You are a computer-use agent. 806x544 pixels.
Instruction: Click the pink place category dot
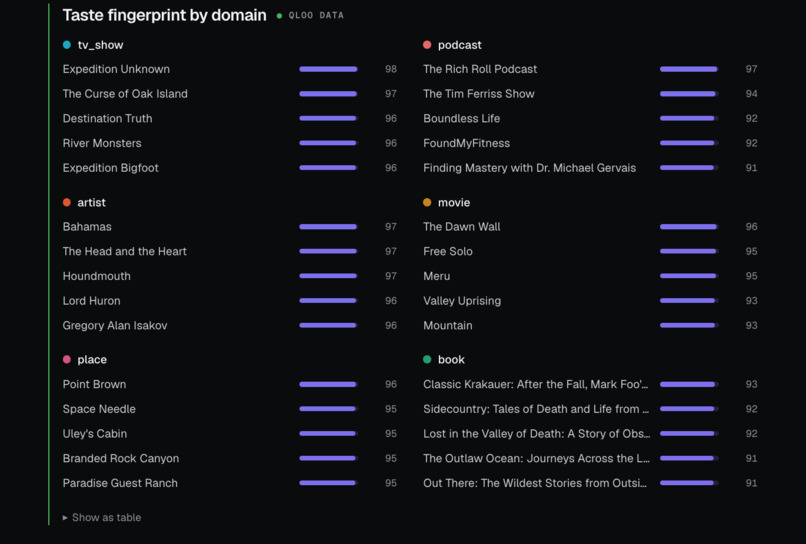tap(67, 359)
